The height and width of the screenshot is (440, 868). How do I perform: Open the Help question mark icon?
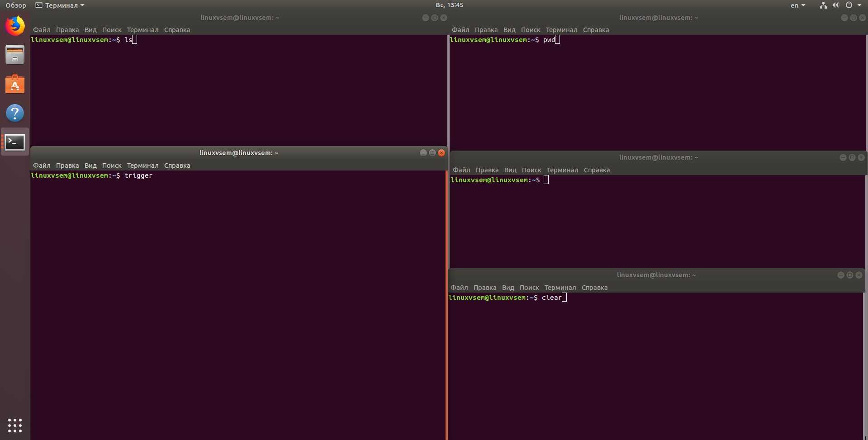pos(15,113)
